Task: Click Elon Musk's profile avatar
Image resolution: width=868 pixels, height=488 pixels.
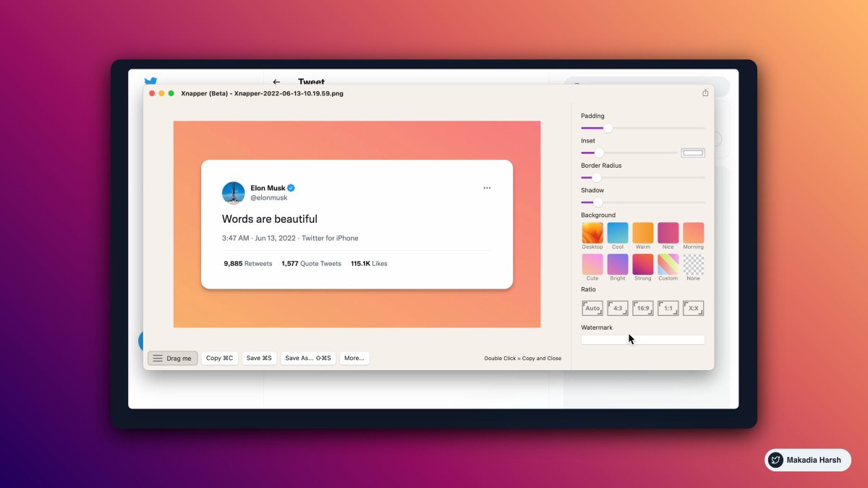Action: click(233, 193)
